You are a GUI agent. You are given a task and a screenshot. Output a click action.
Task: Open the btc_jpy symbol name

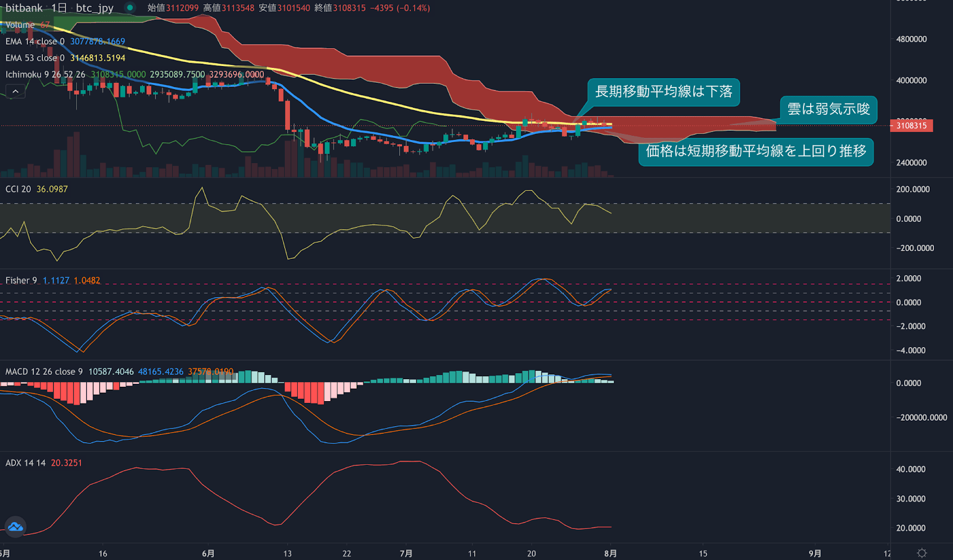pyautogui.click(x=94, y=8)
